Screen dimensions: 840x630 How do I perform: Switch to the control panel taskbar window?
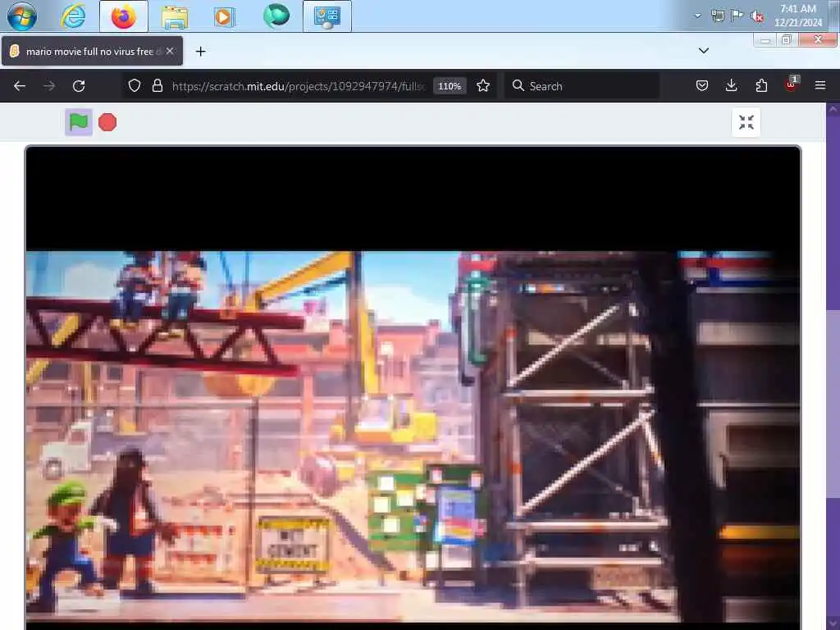(x=326, y=16)
